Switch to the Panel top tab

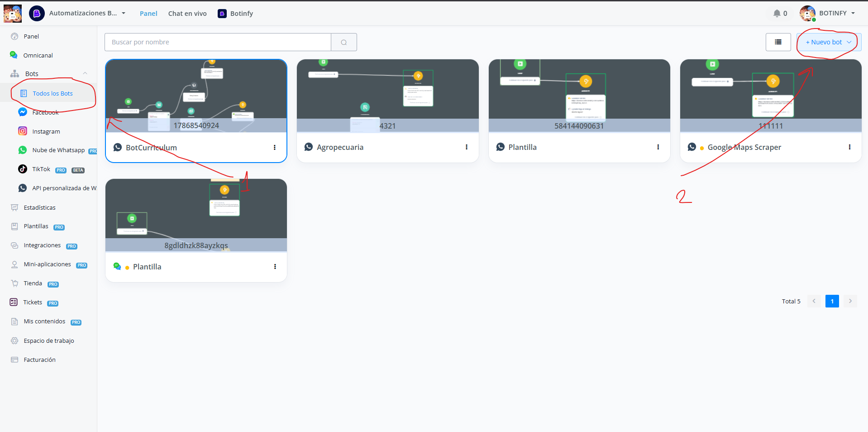coord(148,14)
